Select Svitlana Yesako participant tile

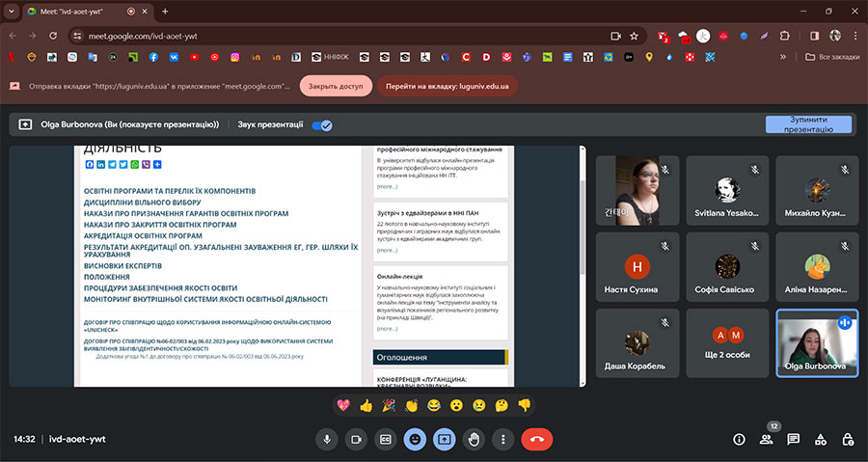coord(727,190)
